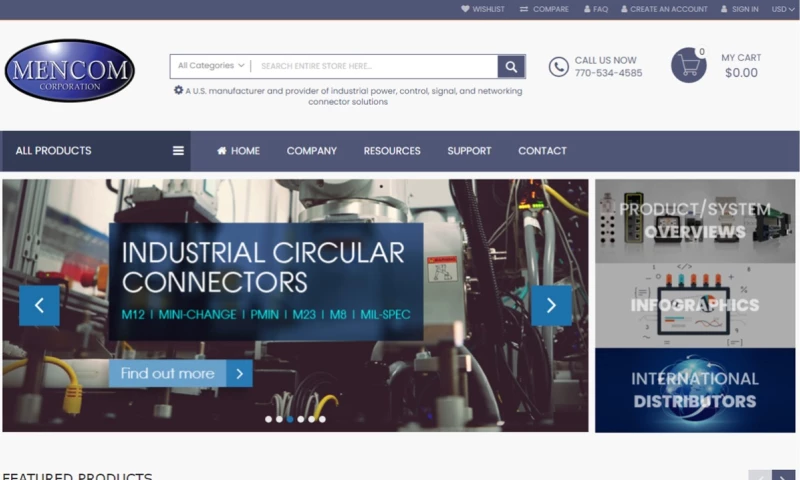Click the Sign In link
The image size is (800, 480).
pos(740,9)
